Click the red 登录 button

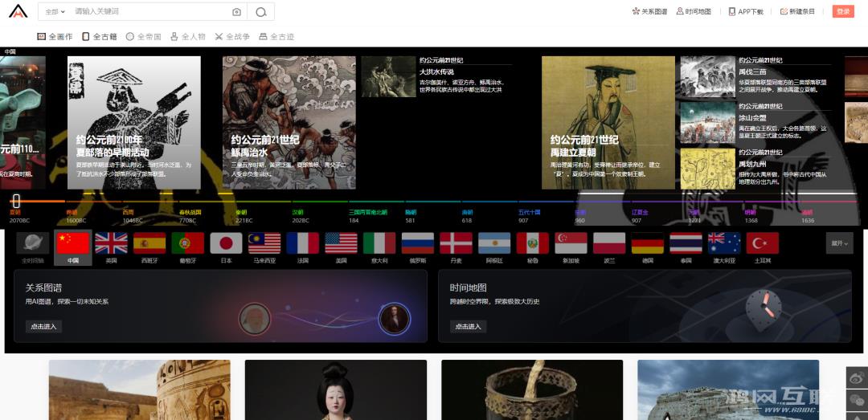(x=843, y=11)
